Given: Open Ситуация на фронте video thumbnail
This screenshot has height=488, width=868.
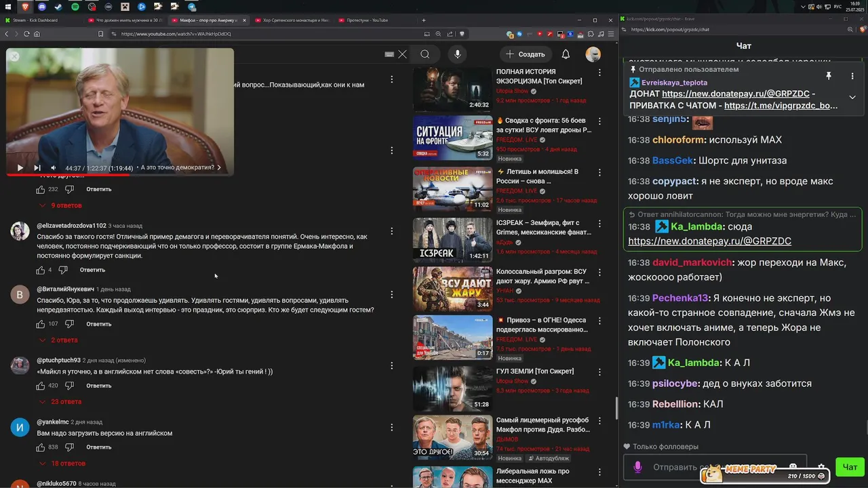Looking at the screenshot, I should pos(452,138).
